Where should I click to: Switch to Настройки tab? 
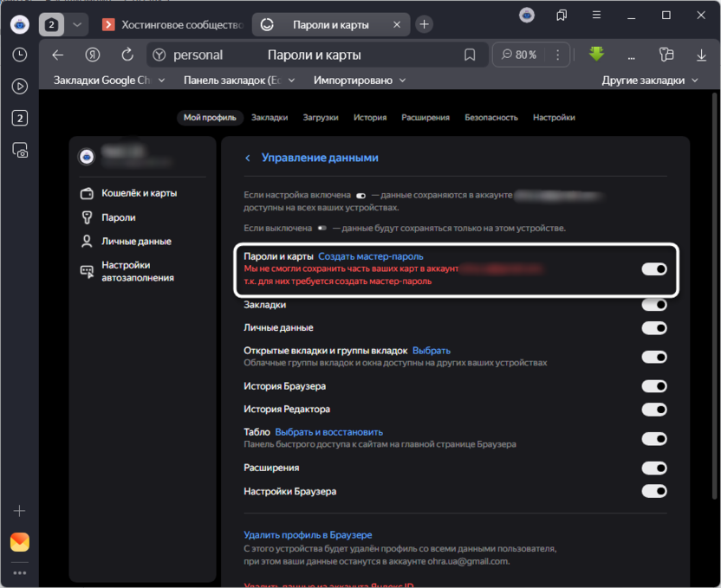(x=554, y=118)
